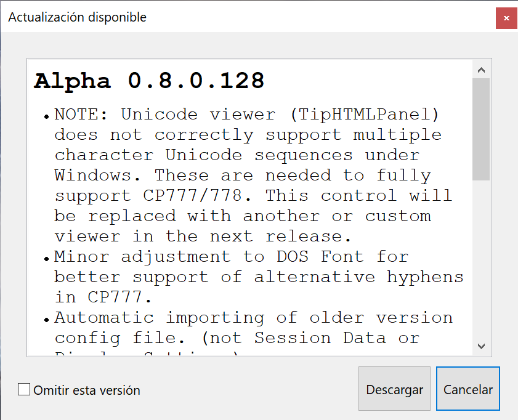This screenshot has width=518, height=420.
Task: Close the Actualización disponible dialog
Action: coord(506,18)
